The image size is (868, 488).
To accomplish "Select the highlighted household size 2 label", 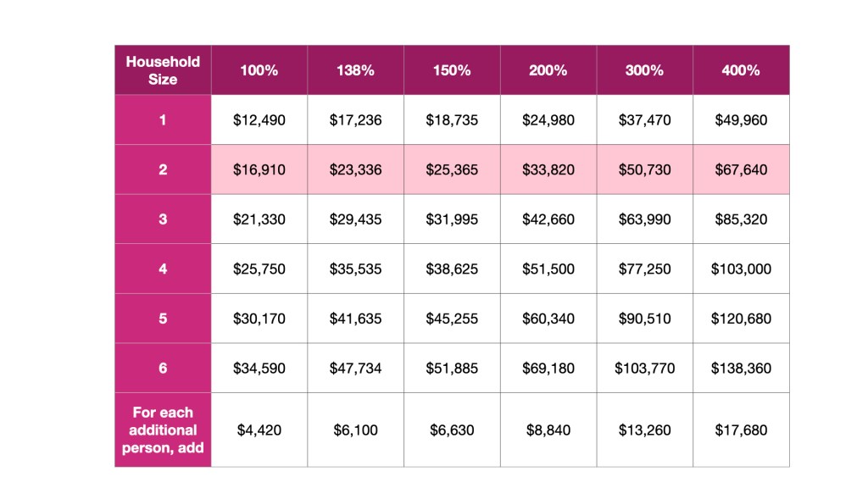I will click(163, 169).
